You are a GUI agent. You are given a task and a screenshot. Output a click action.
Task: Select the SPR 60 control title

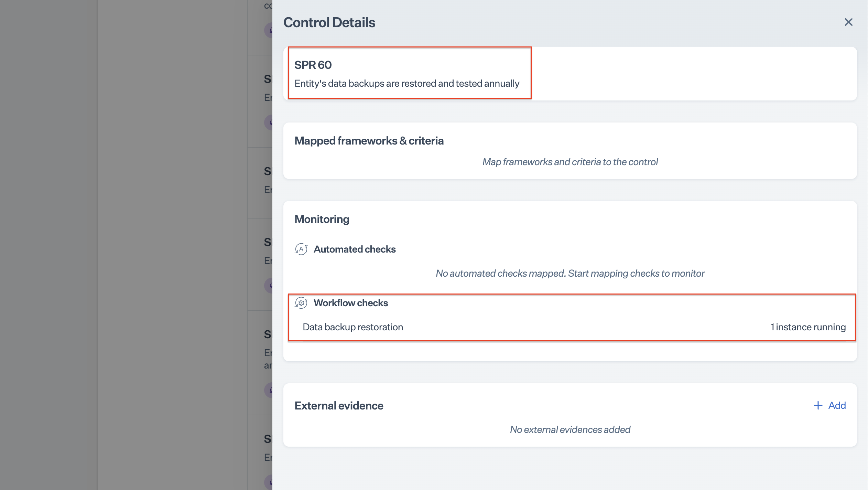point(313,65)
